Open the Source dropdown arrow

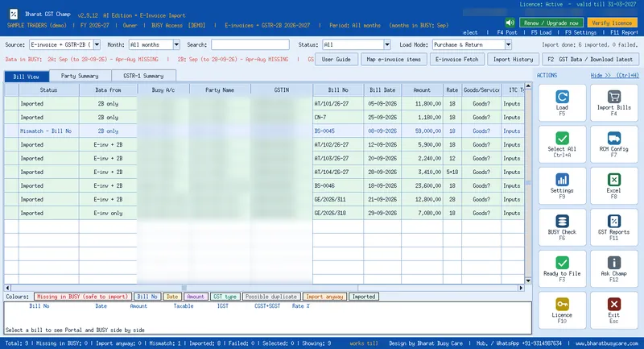coord(97,44)
